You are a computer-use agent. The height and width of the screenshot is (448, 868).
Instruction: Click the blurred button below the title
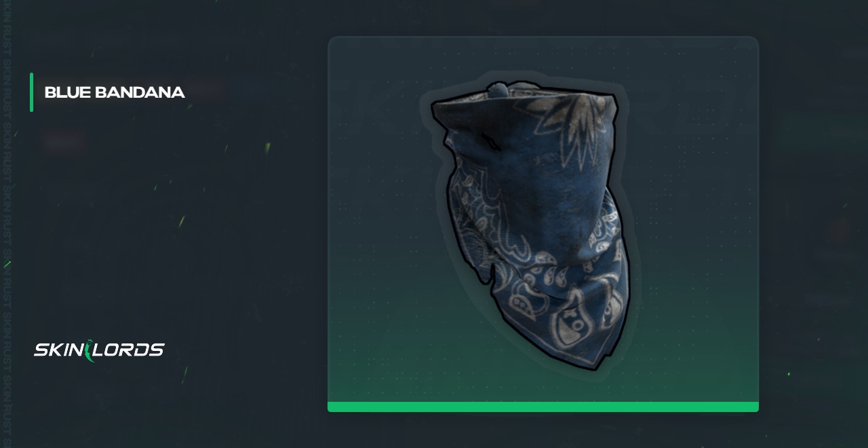(x=64, y=141)
